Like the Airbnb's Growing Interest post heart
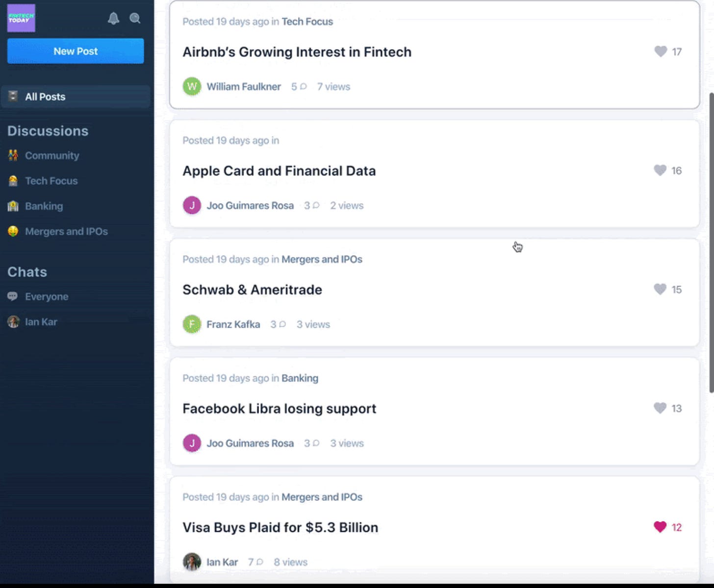The image size is (714, 588). click(661, 51)
